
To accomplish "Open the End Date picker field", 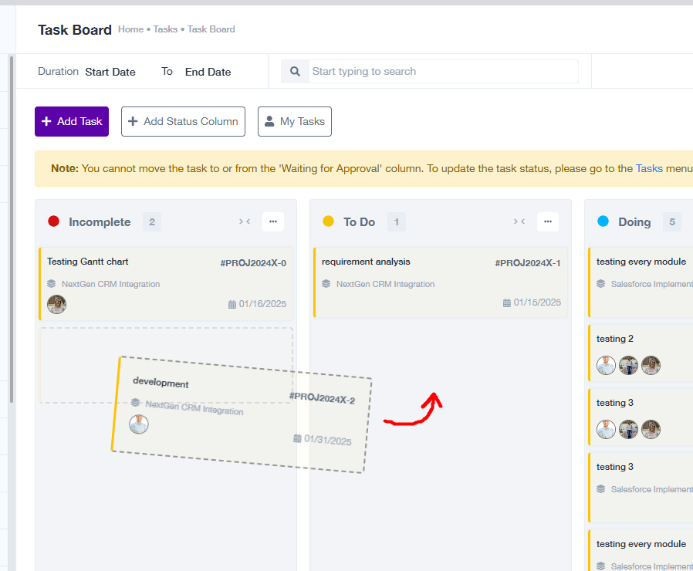I will point(208,72).
